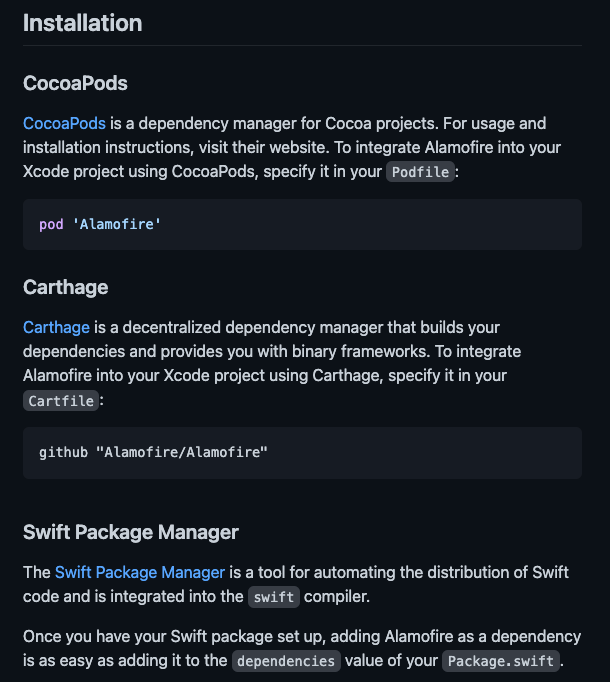Click the pod 'Alamofire' code block
The width and height of the screenshot is (610, 682).
pos(302,224)
